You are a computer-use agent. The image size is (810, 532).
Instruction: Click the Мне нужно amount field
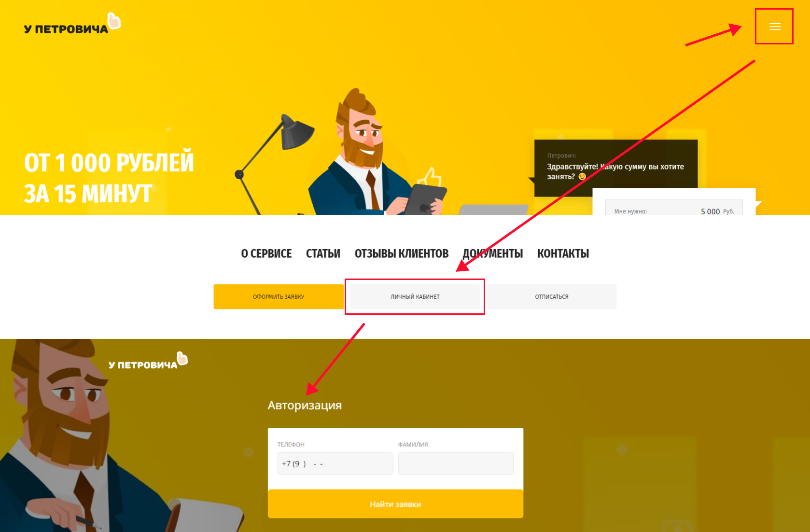click(674, 209)
